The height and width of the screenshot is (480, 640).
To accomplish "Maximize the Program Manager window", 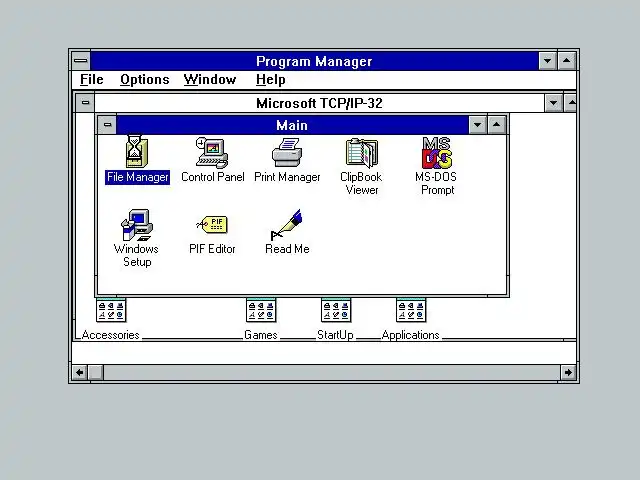I will (x=567, y=61).
